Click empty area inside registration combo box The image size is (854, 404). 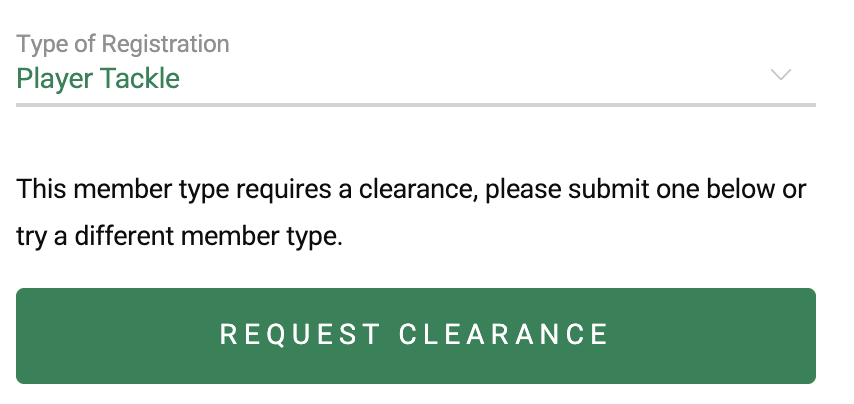click(x=474, y=78)
